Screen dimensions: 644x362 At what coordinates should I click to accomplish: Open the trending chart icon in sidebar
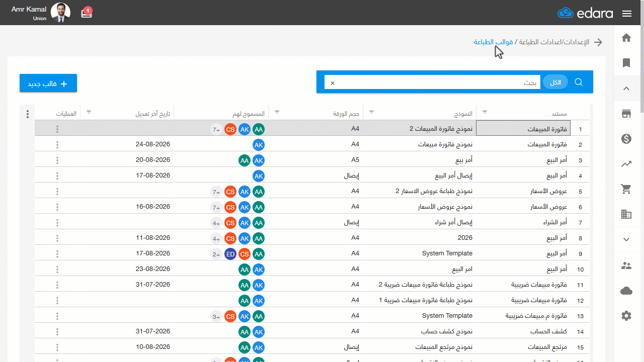626,164
